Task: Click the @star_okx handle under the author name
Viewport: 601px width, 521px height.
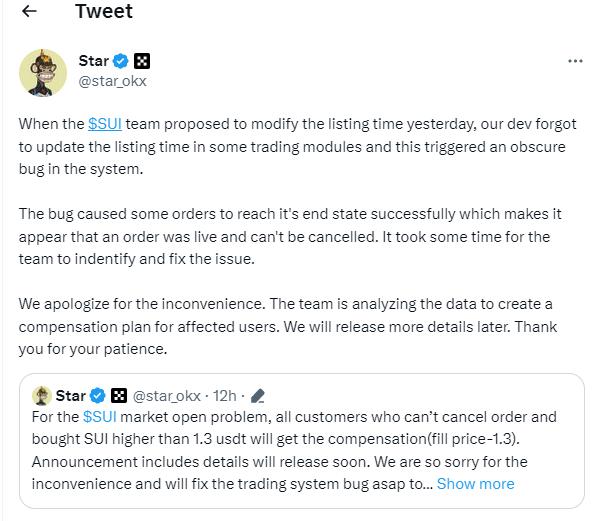Action: point(112,81)
